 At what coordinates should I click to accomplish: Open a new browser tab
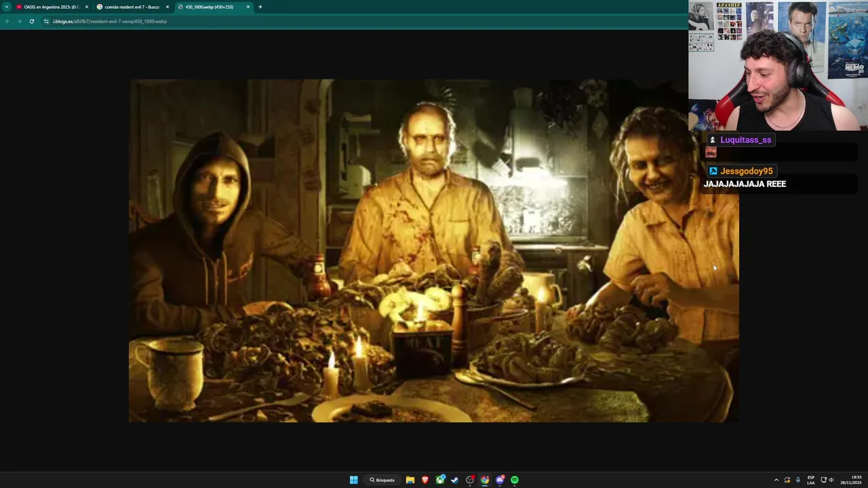260,7
